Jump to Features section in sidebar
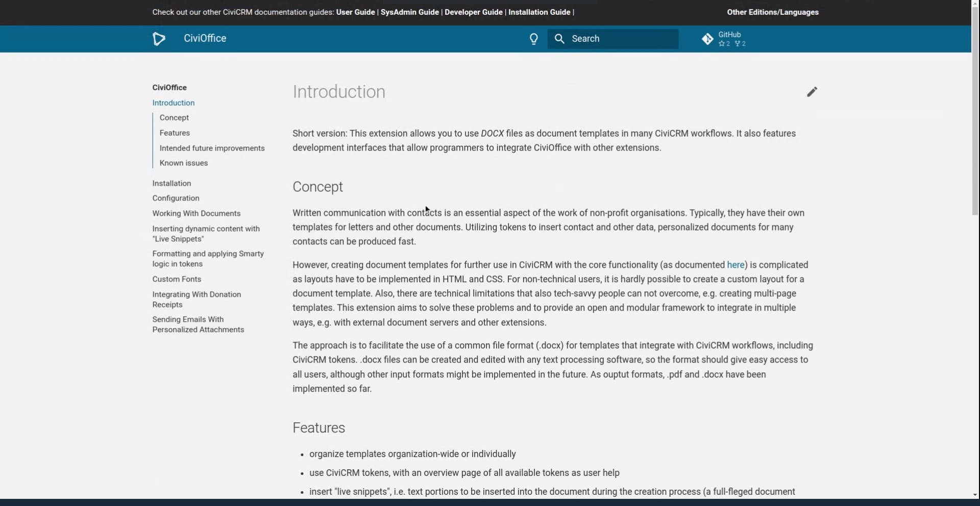The image size is (980, 506). coord(175,133)
